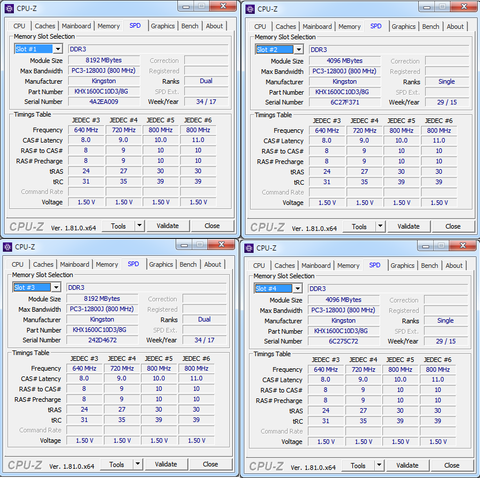Viewport: 480px width, 478px height.
Task: Click Close button in Slot #1 window
Action: coord(212,226)
